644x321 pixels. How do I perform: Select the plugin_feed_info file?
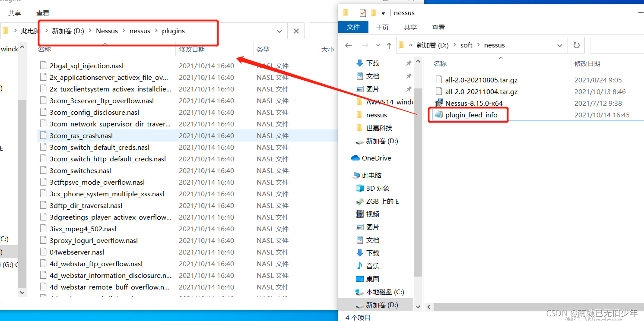coord(471,115)
